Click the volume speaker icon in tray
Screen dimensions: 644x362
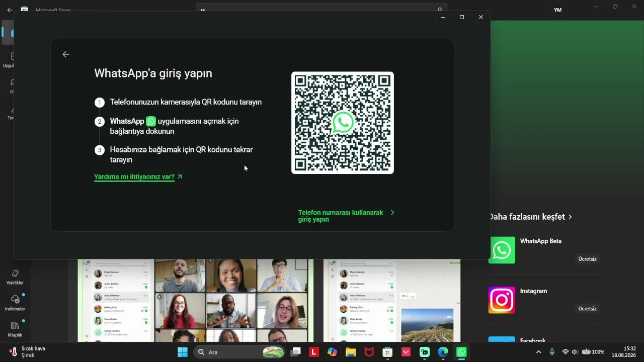click(x=575, y=352)
